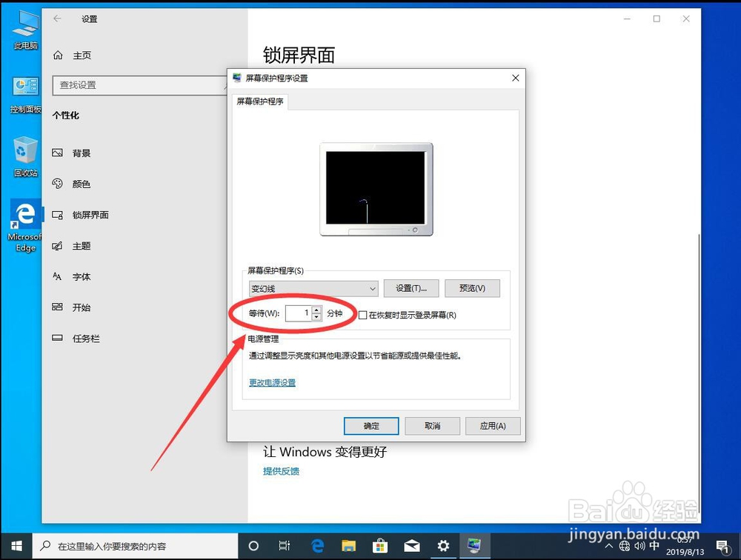Increase wait time with up spinner
The image size is (741, 560).
[x=316, y=310]
